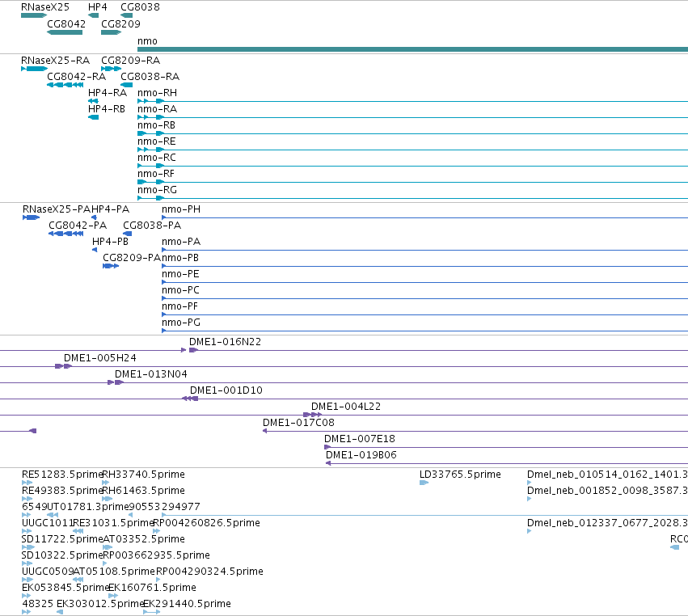Click the UUGC1011 EST label
This screenshot has height=616, width=688.
[x=48, y=523]
